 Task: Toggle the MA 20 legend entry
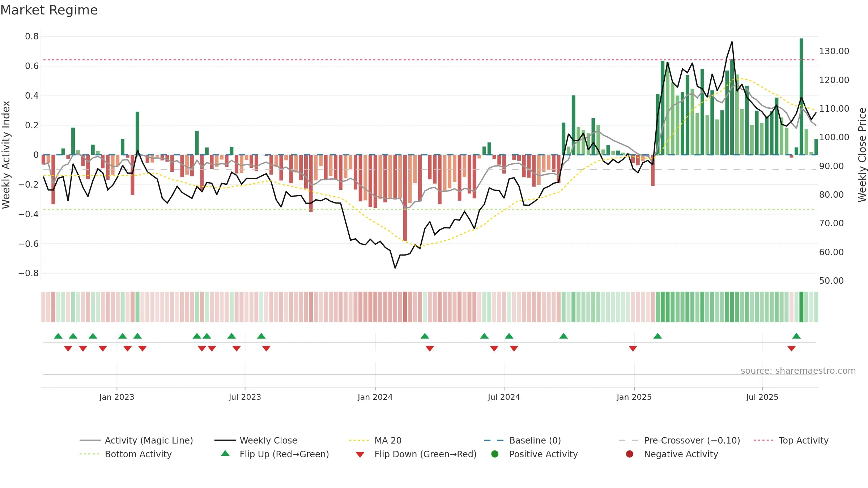[x=375, y=440]
